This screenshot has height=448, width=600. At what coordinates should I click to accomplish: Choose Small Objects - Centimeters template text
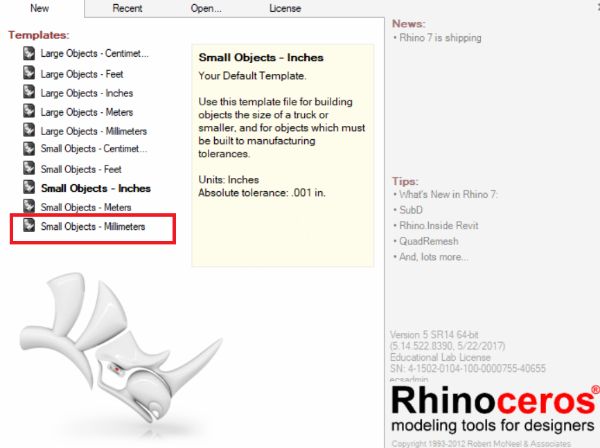(x=94, y=148)
